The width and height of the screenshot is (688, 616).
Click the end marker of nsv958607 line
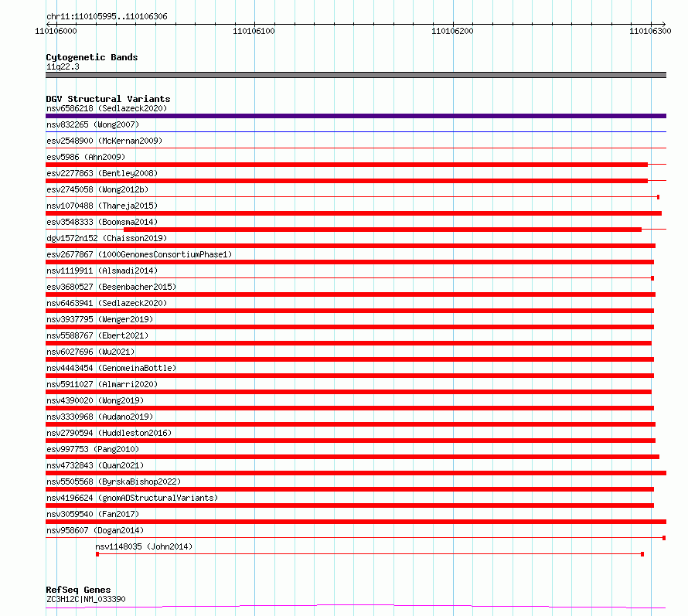point(664,538)
